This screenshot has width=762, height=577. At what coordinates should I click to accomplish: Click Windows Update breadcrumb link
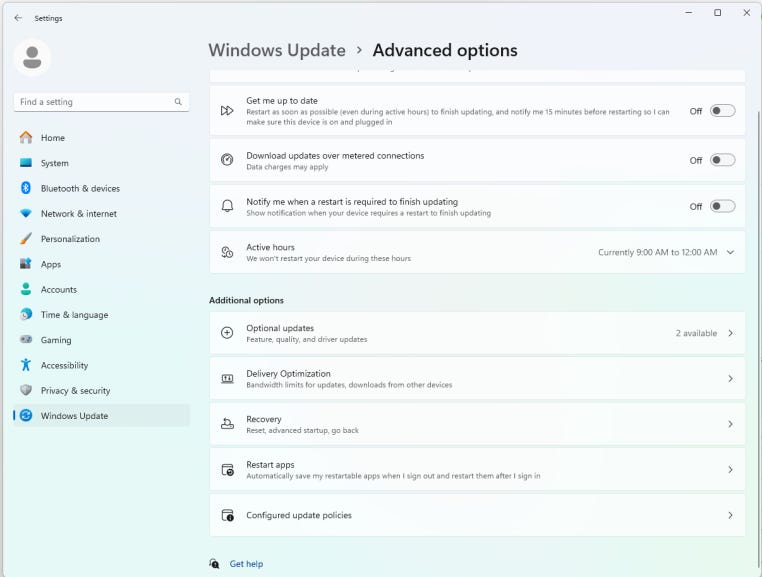(277, 50)
